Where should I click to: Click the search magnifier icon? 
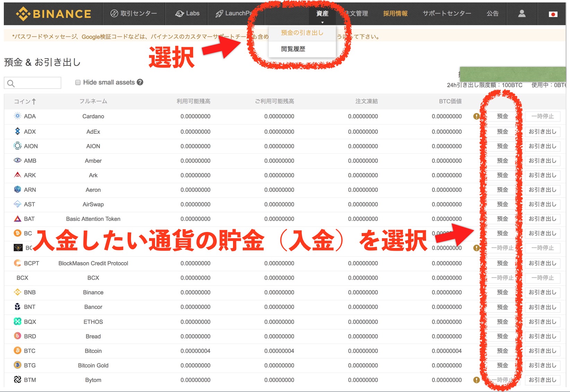point(11,83)
